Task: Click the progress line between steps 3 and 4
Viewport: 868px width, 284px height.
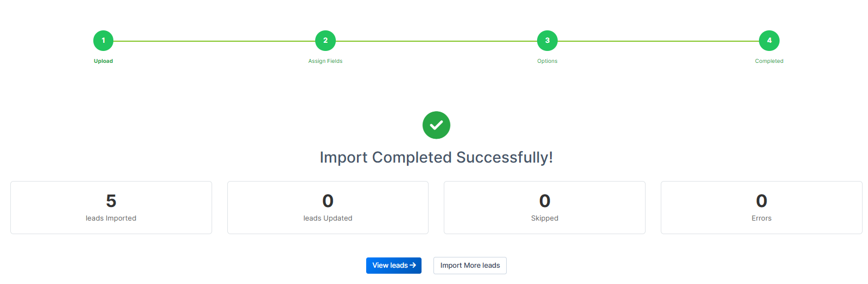Action: 658,41
